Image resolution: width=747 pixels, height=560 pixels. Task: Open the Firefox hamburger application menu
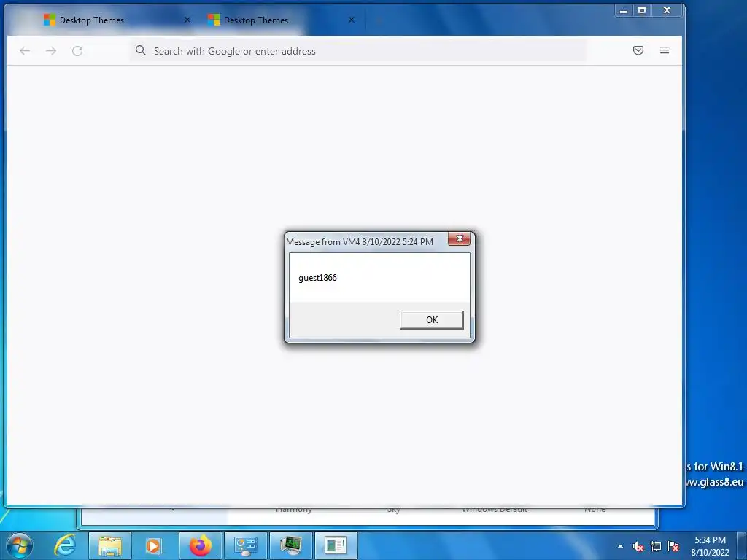665,50
